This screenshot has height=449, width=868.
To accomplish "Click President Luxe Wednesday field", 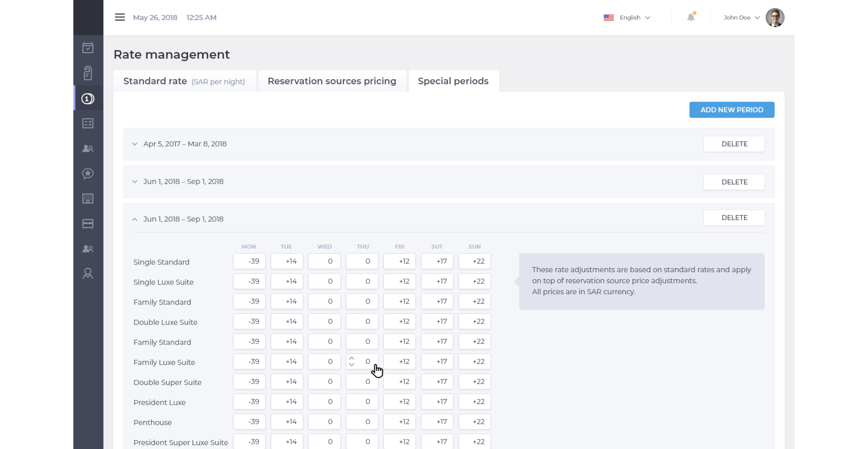I will [x=324, y=402].
